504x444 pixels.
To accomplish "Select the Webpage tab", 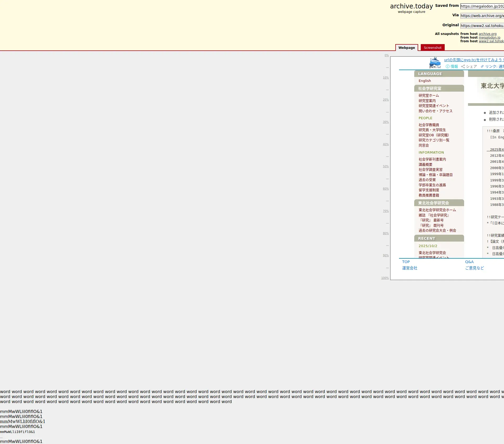I will click(x=406, y=48).
